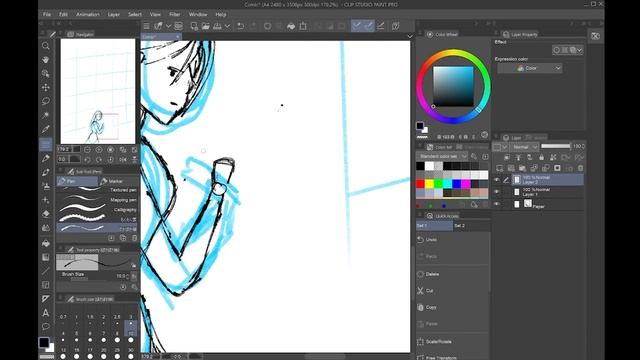
Task: Open the Animation menu
Action: pyautogui.click(x=88, y=14)
